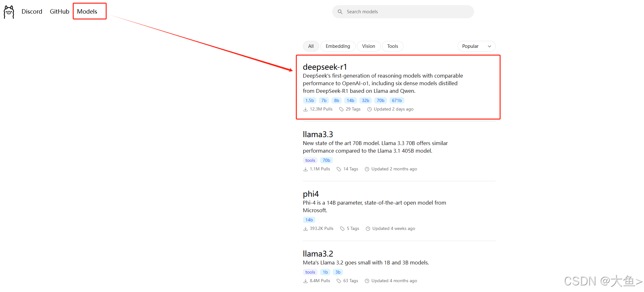
Task: Click the deepseek-r1 description text
Action: pos(383,83)
